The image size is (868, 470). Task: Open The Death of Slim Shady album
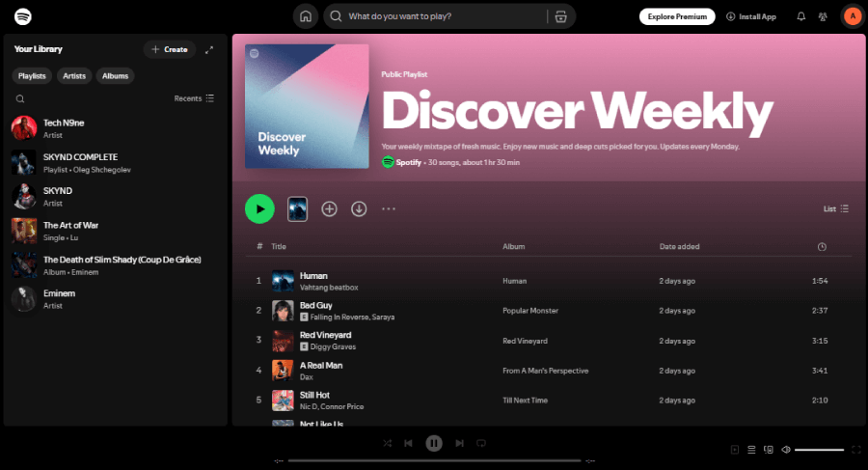point(115,265)
